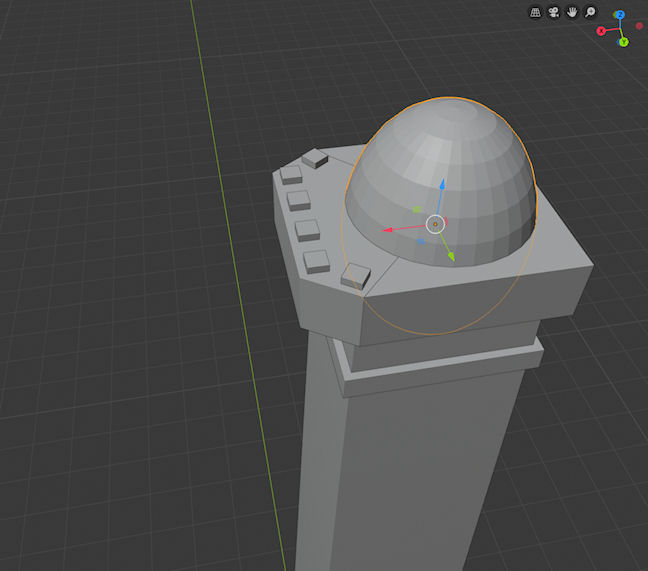Image resolution: width=648 pixels, height=571 pixels.
Task: Select the small cube at the platform's front corner
Action: pos(355,275)
